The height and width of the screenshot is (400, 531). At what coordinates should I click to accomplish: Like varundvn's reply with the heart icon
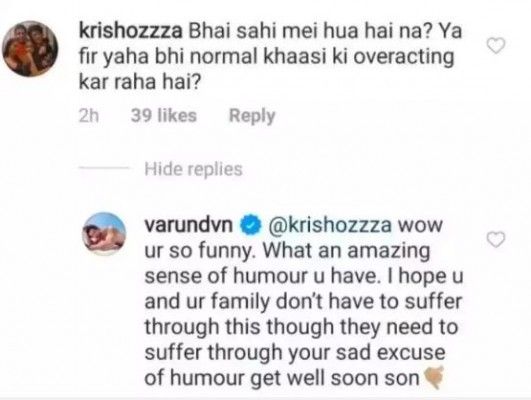click(496, 239)
